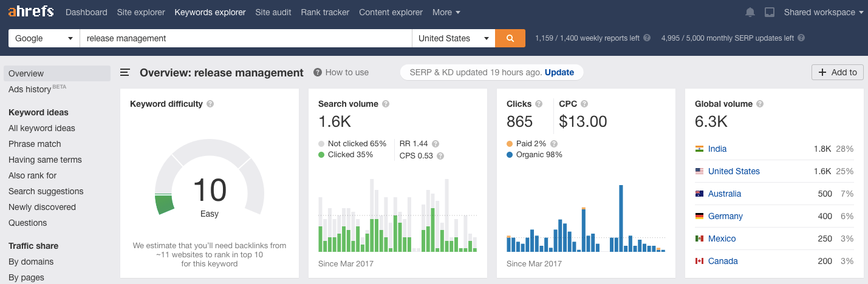Expand the More navigation menu

point(446,12)
